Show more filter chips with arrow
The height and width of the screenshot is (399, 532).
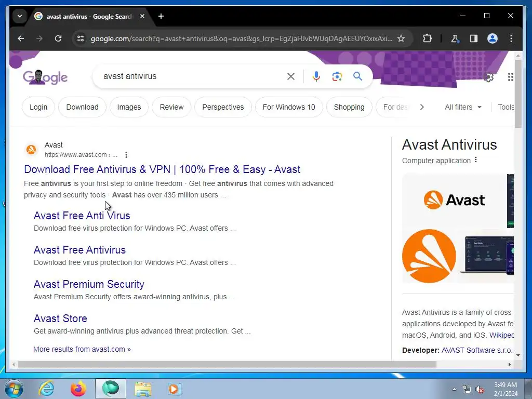coord(422,107)
